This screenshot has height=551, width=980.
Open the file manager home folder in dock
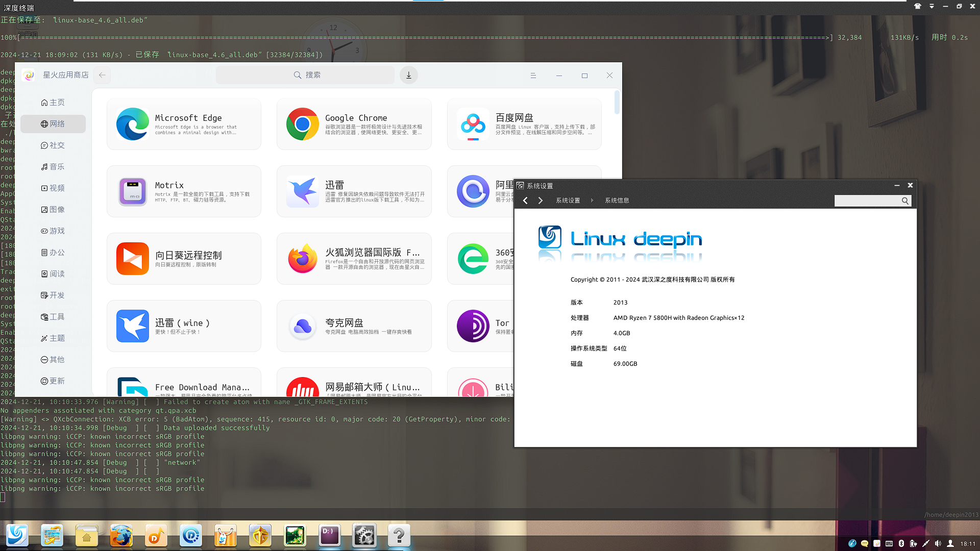click(87, 535)
